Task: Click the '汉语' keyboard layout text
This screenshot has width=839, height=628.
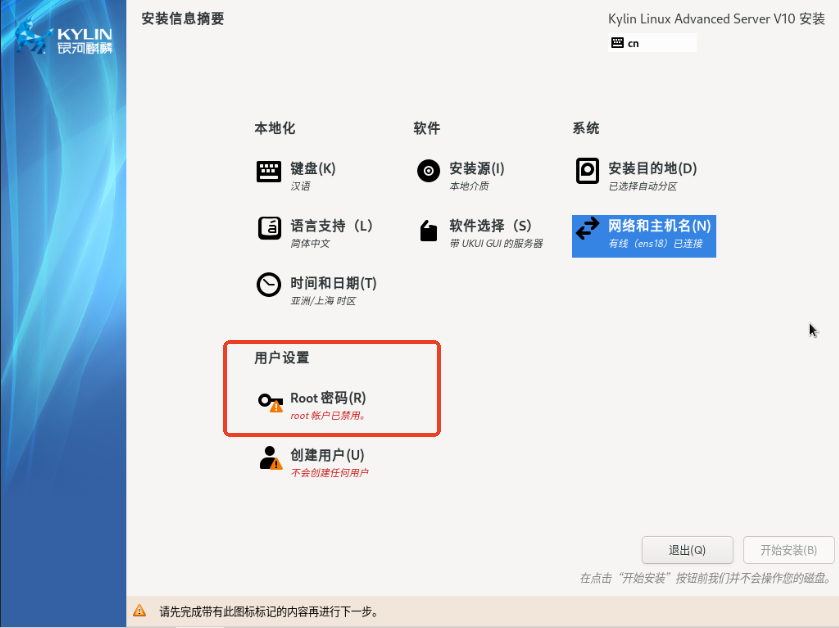Action: [x=300, y=186]
